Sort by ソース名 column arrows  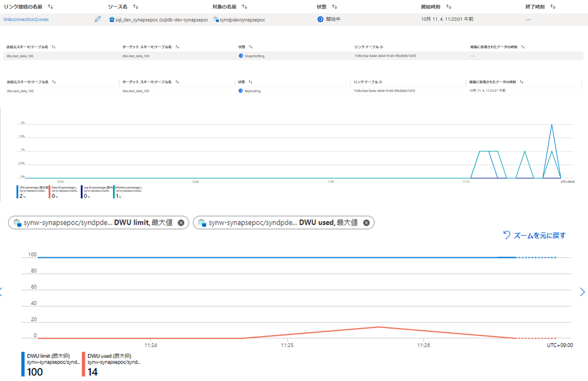pyautogui.click(x=136, y=7)
